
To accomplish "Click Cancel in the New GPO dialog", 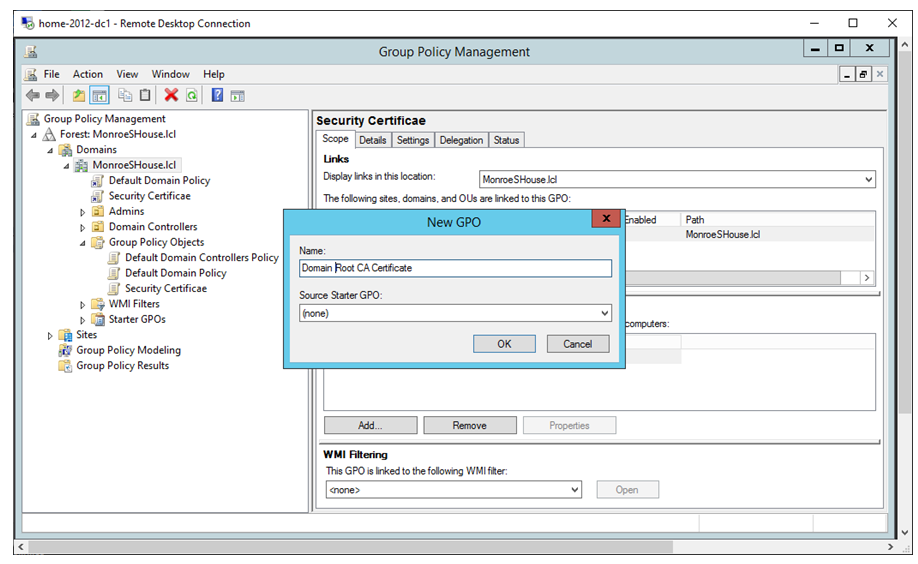I will click(x=577, y=344).
